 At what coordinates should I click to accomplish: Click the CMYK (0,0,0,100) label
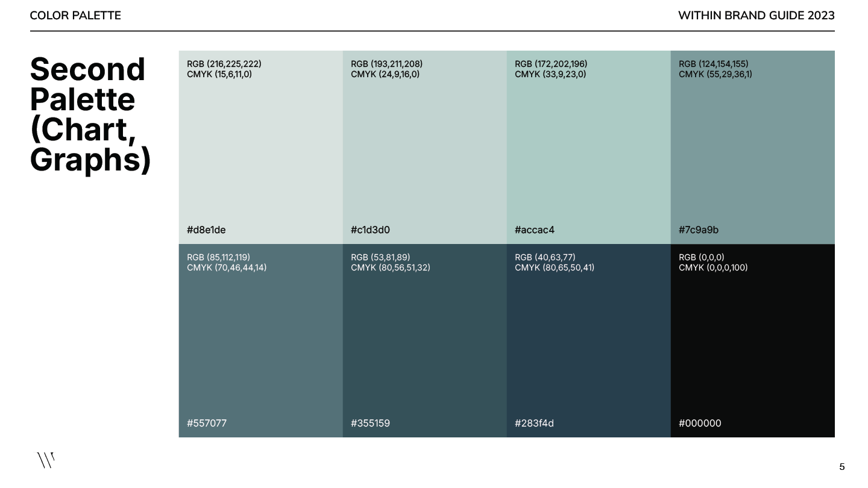713,267
